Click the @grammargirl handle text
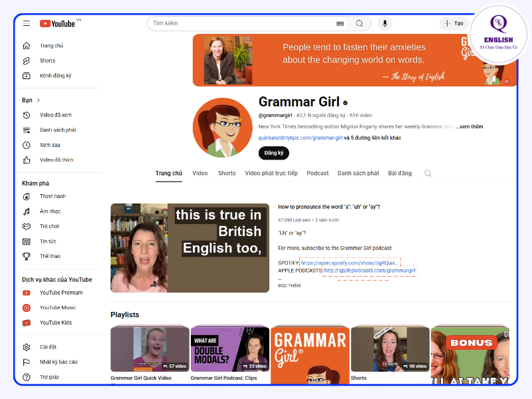 point(275,115)
